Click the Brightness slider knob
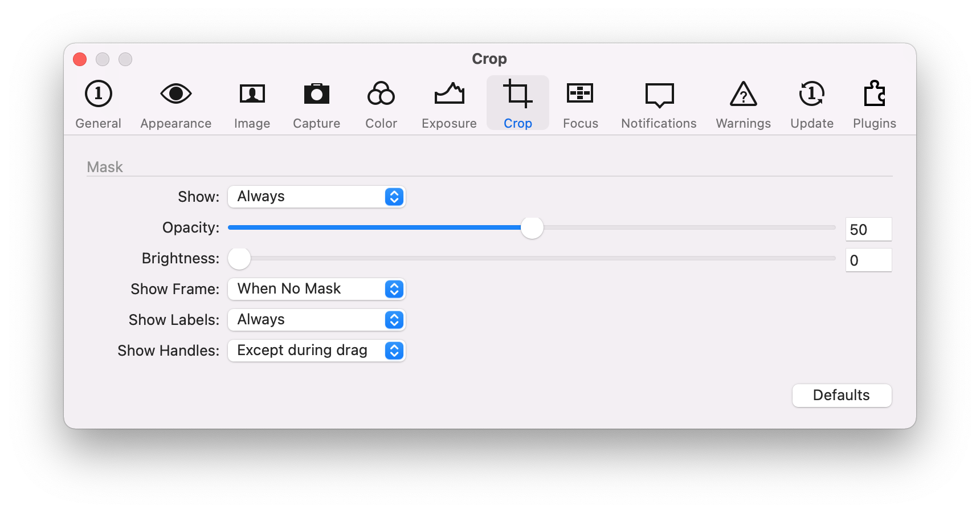 pos(239,258)
